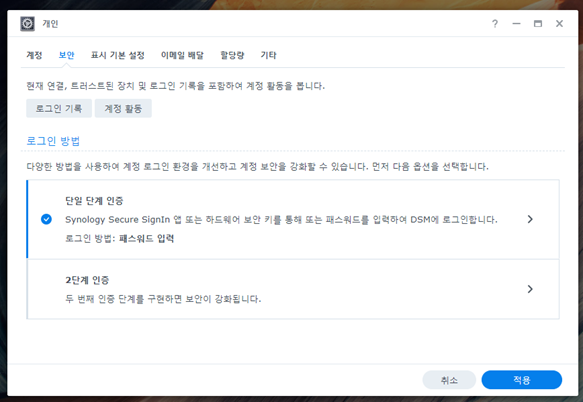Open help with the question mark icon
The image size is (583, 402).
pos(495,24)
